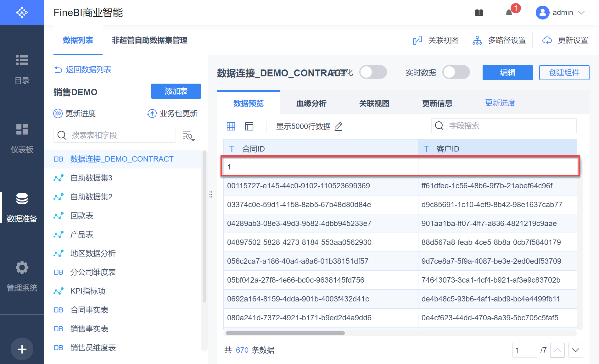
Task: Click the admin user avatar icon
Action: pos(542,13)
